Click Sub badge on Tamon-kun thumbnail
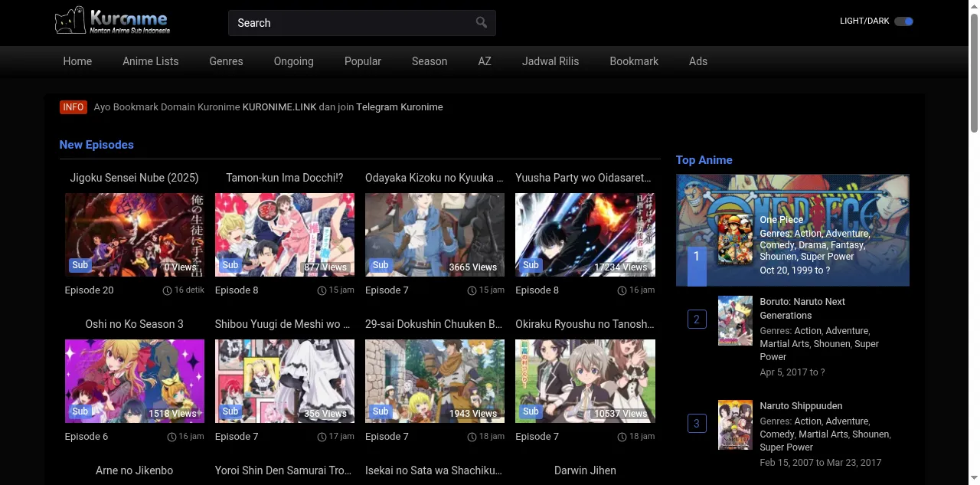The width and height of the screenshot is (980, 485). (x=230, y=265)
